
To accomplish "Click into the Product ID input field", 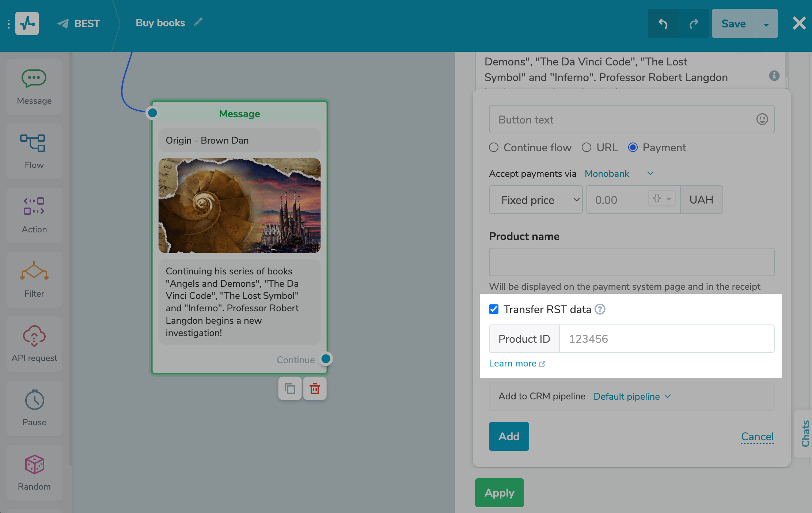I will (666, 339).
